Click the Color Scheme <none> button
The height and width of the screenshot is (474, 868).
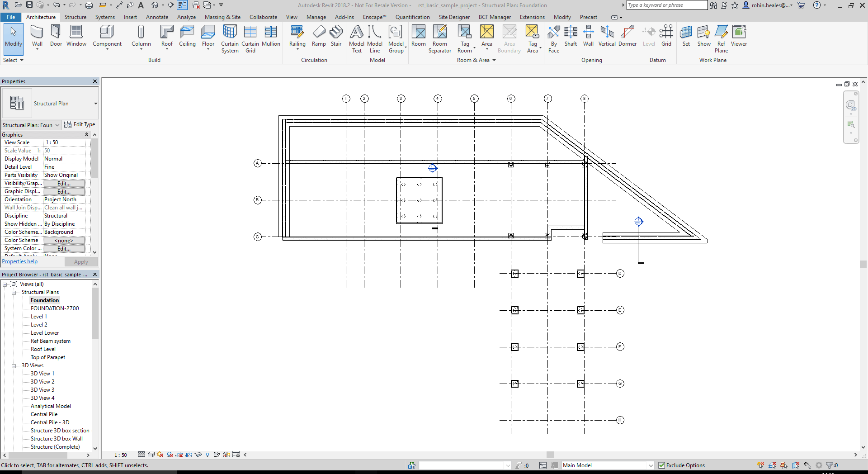point(64,240)
